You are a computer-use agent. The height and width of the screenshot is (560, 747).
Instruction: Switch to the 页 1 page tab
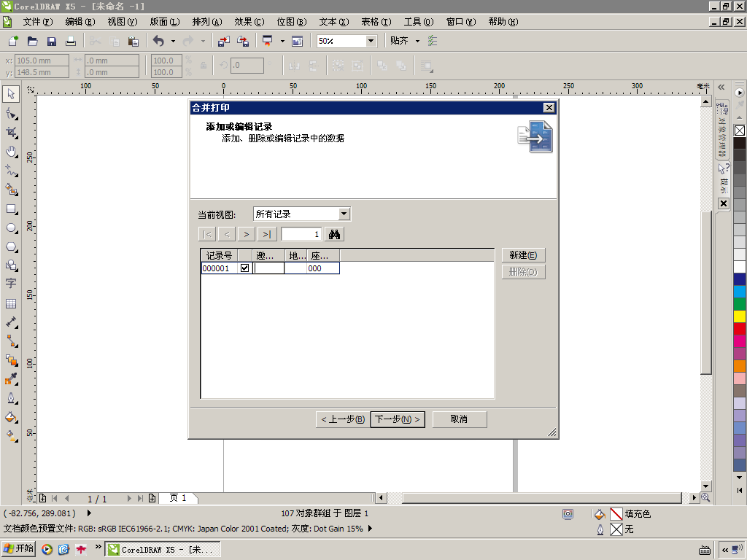[178, 498]
